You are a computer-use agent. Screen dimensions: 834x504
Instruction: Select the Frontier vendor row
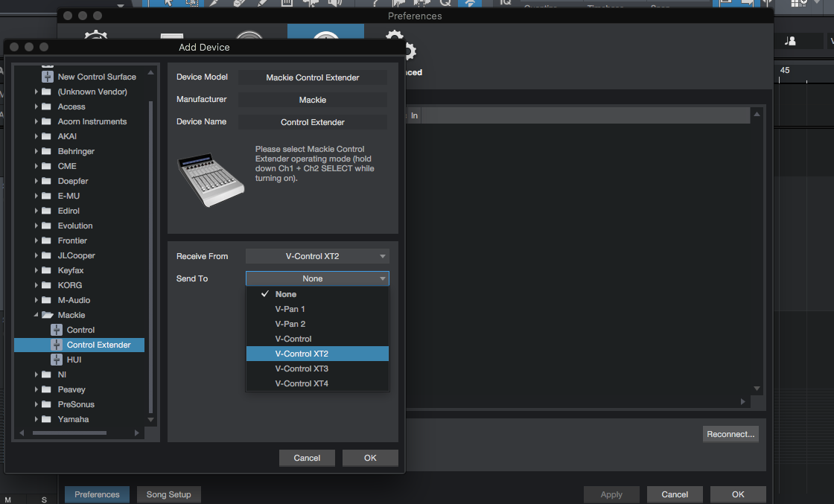79,240
